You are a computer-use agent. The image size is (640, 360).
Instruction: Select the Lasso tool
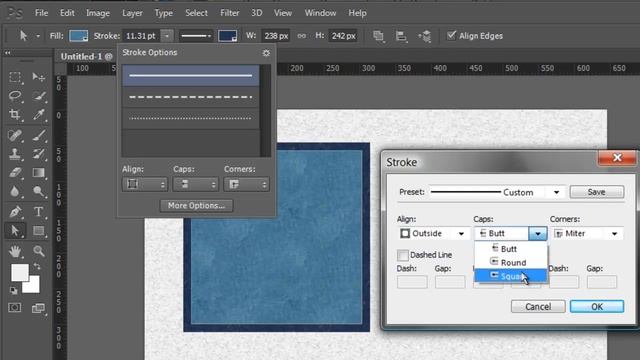pos(15,96)
